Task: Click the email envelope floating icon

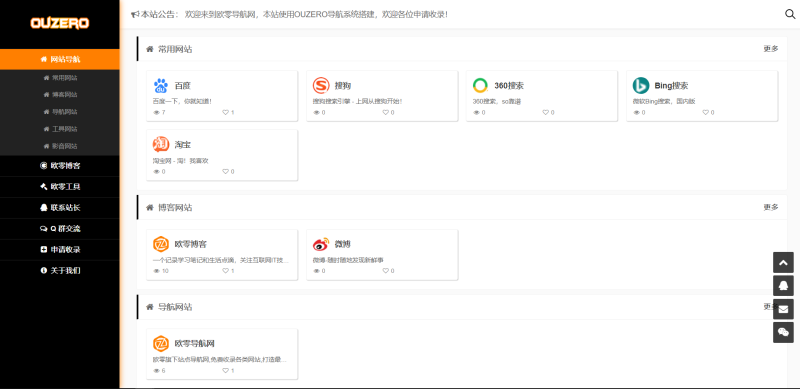Action: coord(783,309)
